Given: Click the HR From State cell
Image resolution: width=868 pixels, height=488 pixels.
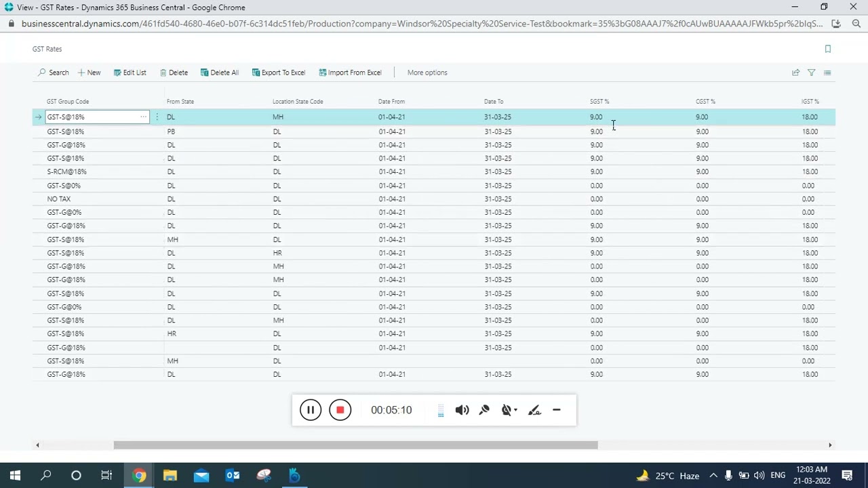Looking at the screenshot, I should click(172, 334).
